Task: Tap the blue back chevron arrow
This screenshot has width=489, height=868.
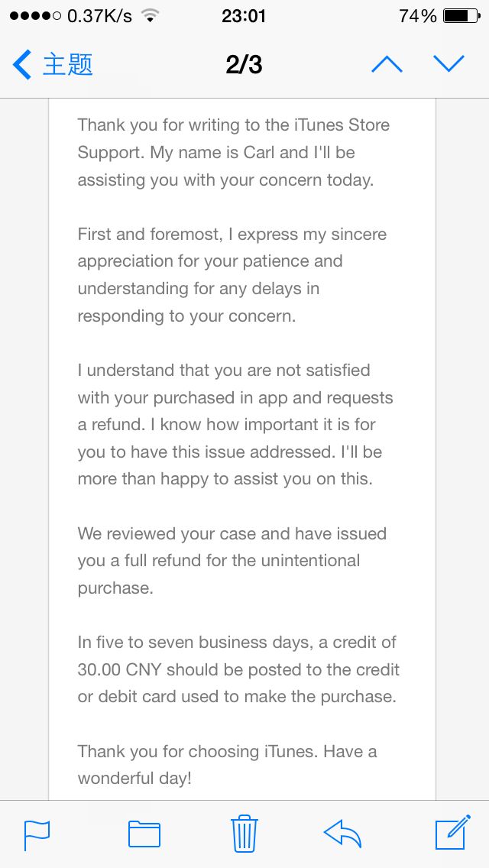Action: tap(21, 65)
